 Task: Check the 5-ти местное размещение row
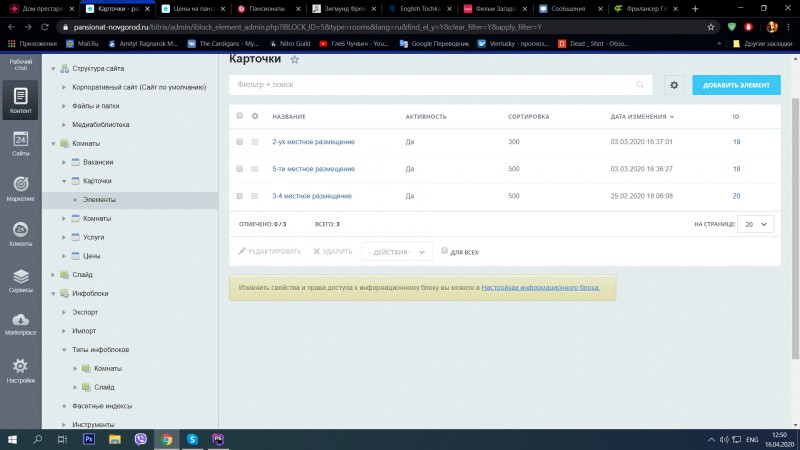pyautogui.click(x=239, y=168)
